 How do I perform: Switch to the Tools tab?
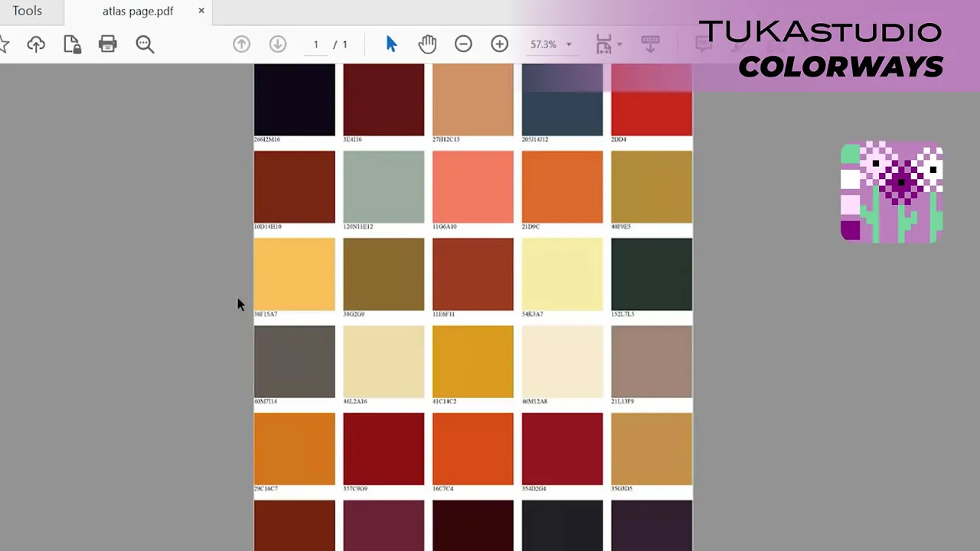28,11
